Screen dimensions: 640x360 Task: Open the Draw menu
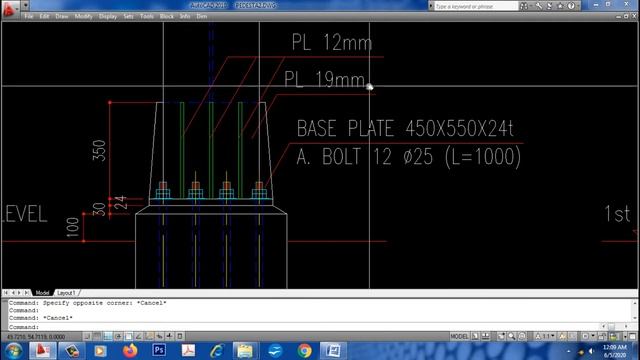(x=62, y=16)
